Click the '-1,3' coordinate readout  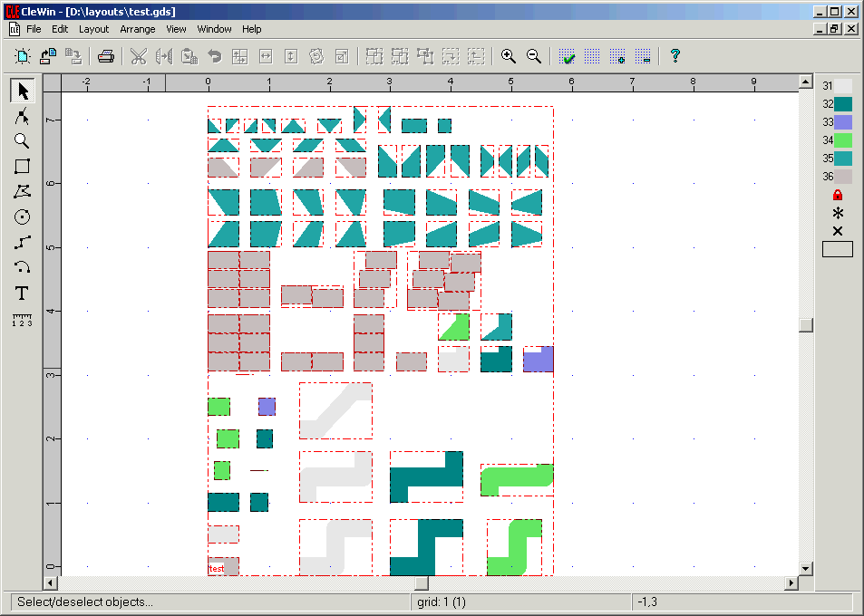[647, 602]
